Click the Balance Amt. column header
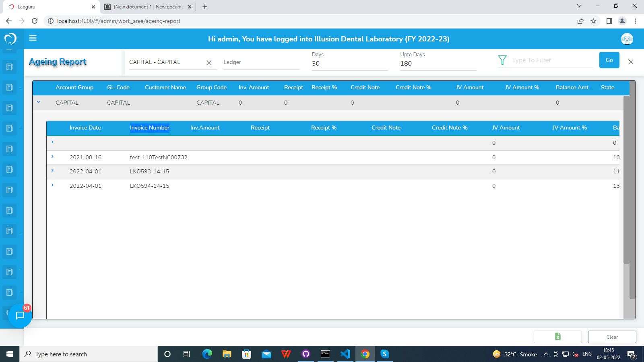The width and height of the screenshot is (644, 362). pos(573,87)
